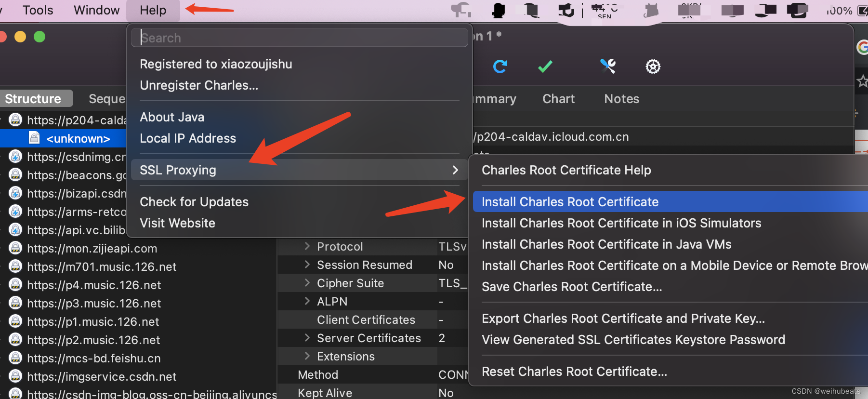Choose Reset Charles Root Certificate...
The image size is (868, 399).
(x=574, y=372)
